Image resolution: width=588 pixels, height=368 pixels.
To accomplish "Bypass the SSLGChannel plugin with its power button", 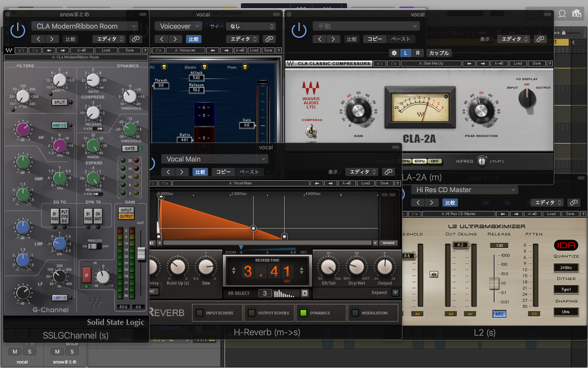I will 18,30.
